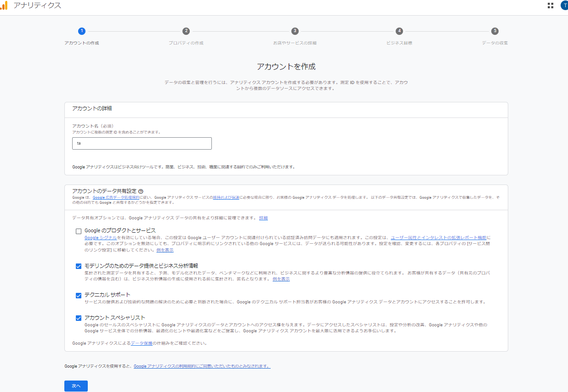The image size is (568, 392).
Task: Click the お店やサービスの詳細 step label
Action: click(x=295, y=43)
